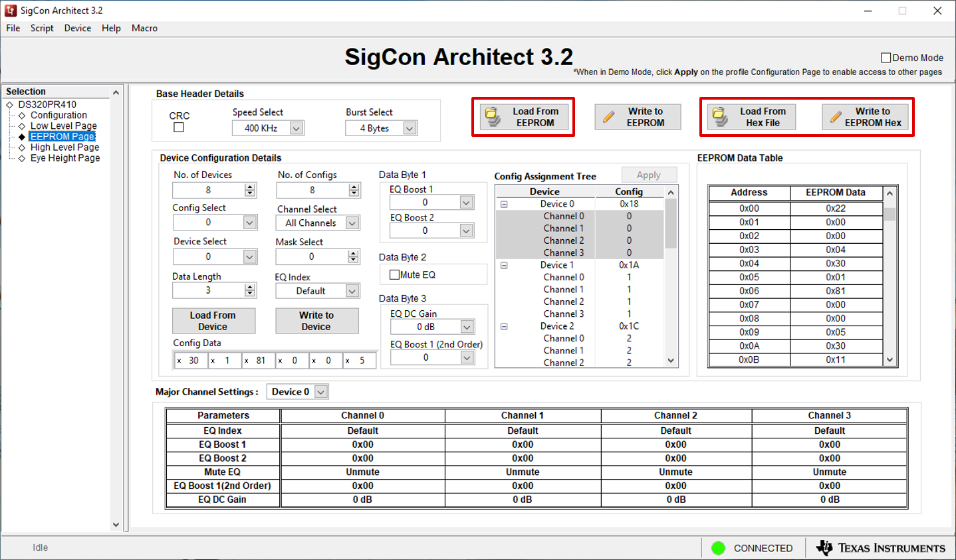The height and width of the screenshot is (560, 956).
Task: Click the Config column header in assignment tree
Action: (629, 191)
